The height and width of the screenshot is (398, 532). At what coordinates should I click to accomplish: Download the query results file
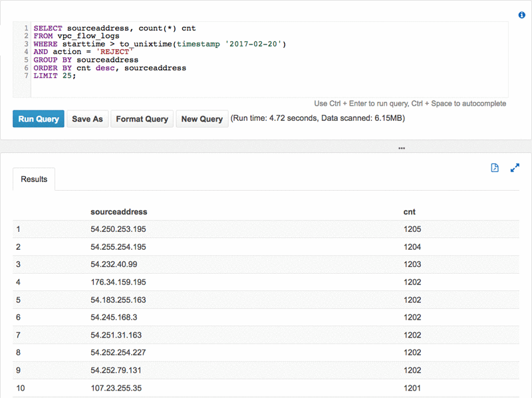point(495,167)
